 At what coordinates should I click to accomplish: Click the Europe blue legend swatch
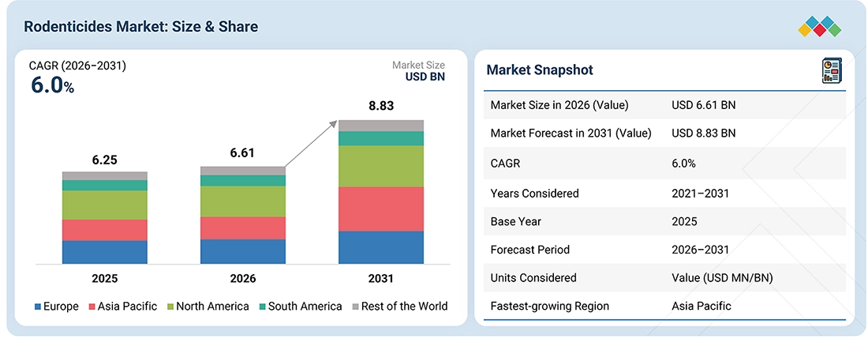click(38, 307)
